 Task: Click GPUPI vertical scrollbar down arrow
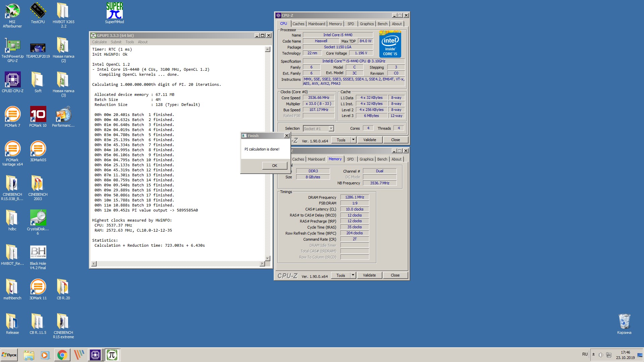coord(268,258)
